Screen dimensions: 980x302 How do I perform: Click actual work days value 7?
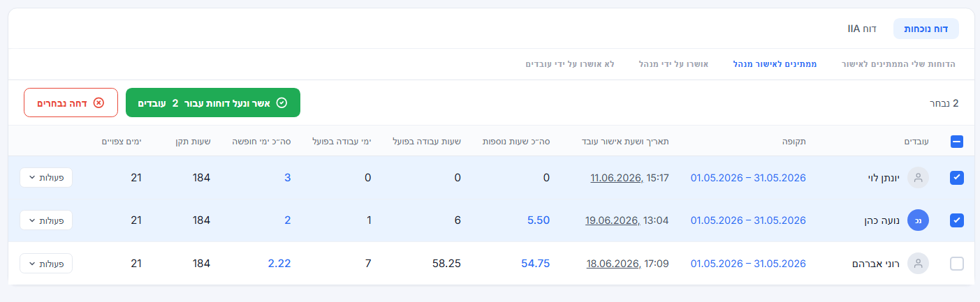(367, 264)
